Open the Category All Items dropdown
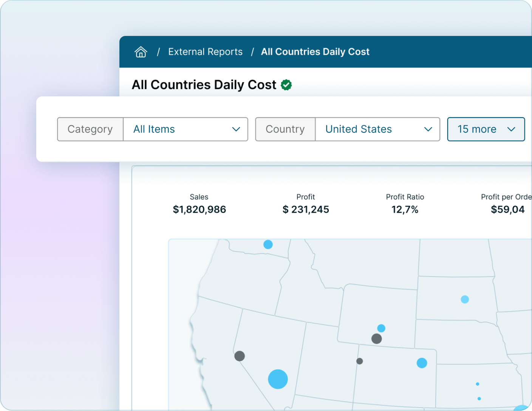532x411 pixels. pyautogui.click(x=186, y=129)
